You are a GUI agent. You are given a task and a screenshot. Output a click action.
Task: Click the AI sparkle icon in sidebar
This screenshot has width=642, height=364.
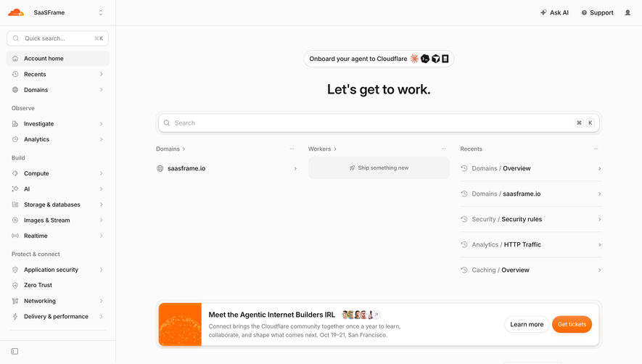click(15, 189)
